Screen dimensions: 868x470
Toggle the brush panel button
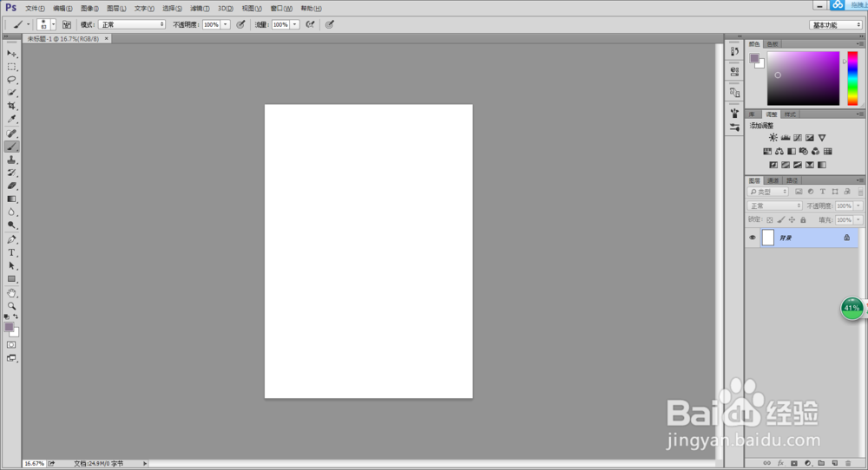click(67, 24)
